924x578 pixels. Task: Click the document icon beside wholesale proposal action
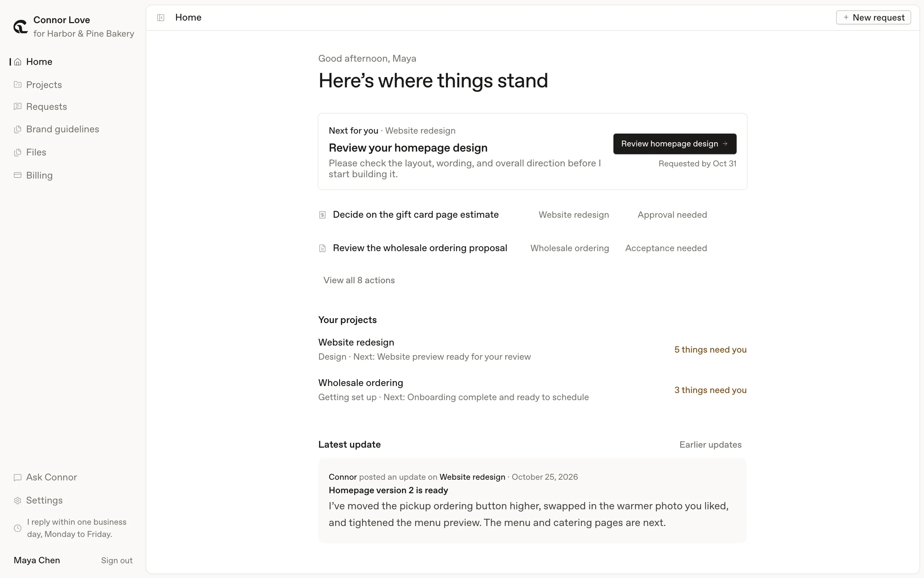(323, 248)
